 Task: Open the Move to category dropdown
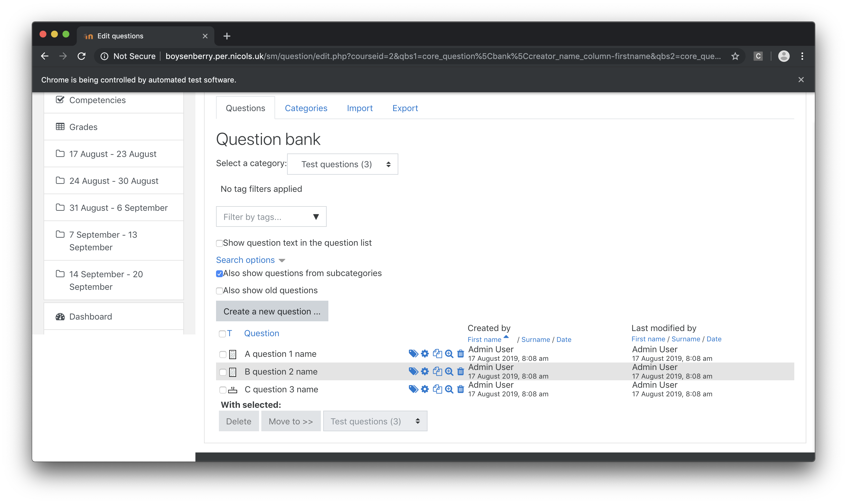(375, 421)
